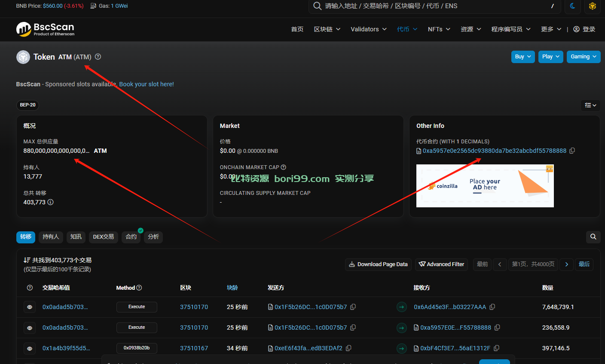Open contract address 0xa5957e0e...55788888 link
Image resolution: width=605 pixels, height=364 pixels.
(495, 151)
